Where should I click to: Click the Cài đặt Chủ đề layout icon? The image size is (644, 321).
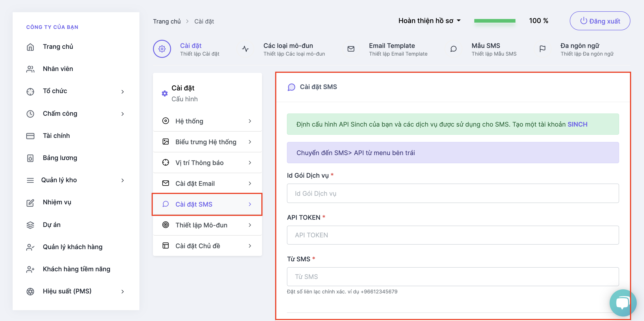click(x=165, y=245)
